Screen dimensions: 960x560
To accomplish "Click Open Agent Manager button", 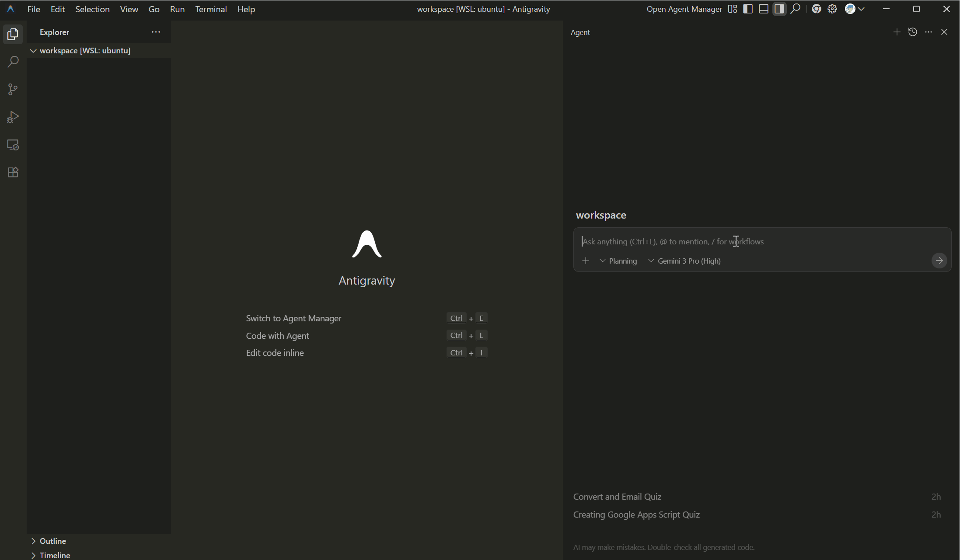I will (684, 9).
